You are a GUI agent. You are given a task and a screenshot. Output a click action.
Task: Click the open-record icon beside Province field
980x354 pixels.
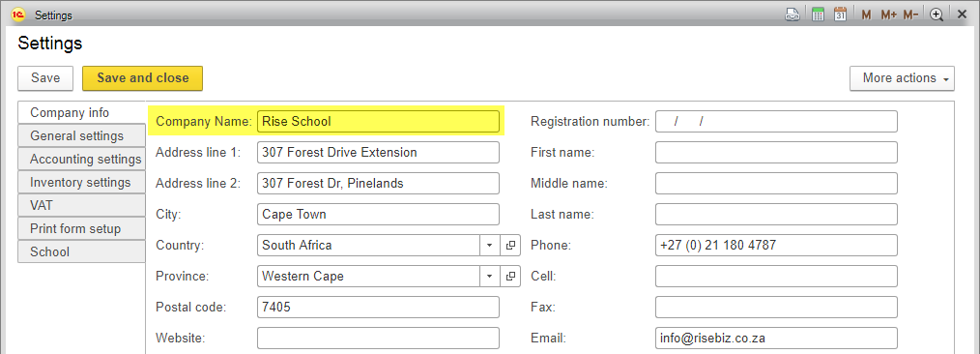click(510, 276)
